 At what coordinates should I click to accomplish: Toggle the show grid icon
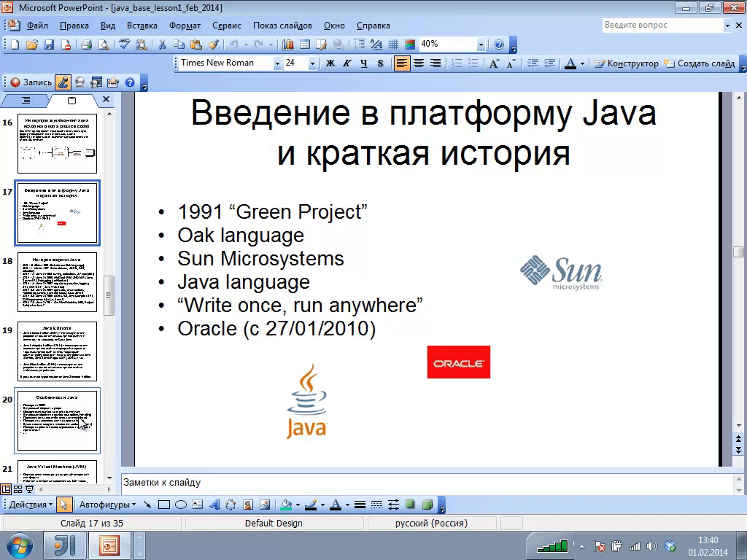(x=393, y=44)
